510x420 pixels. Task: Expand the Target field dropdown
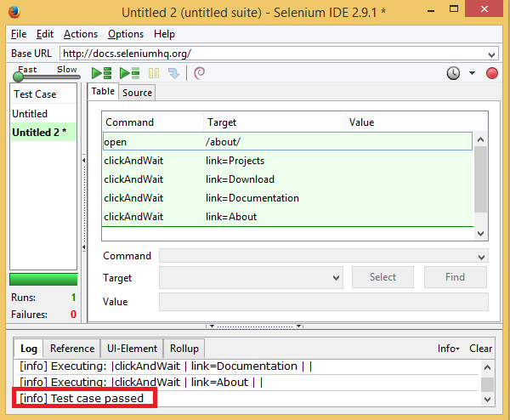335,277
